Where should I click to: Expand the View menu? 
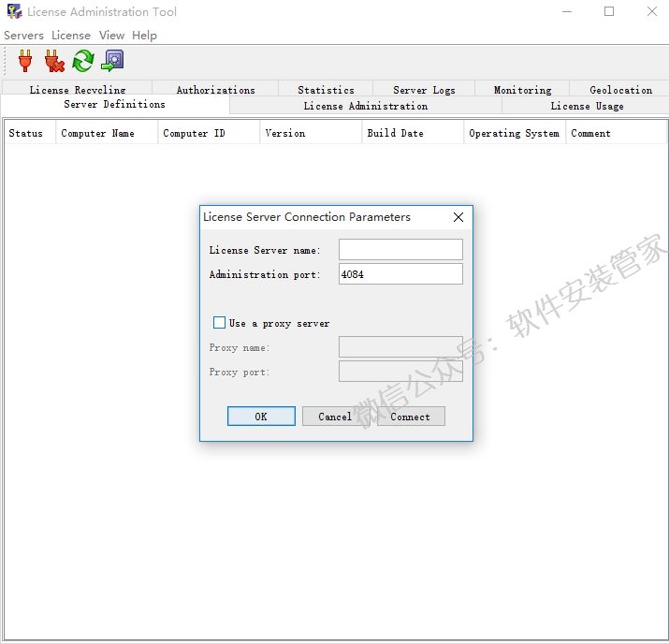111,36
